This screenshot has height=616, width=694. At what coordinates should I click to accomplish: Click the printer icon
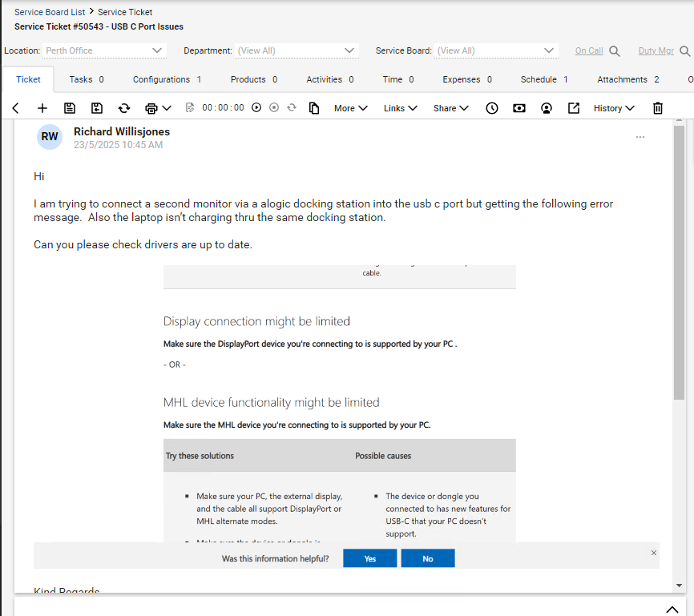pyautogui.click(x=151, y=108)
